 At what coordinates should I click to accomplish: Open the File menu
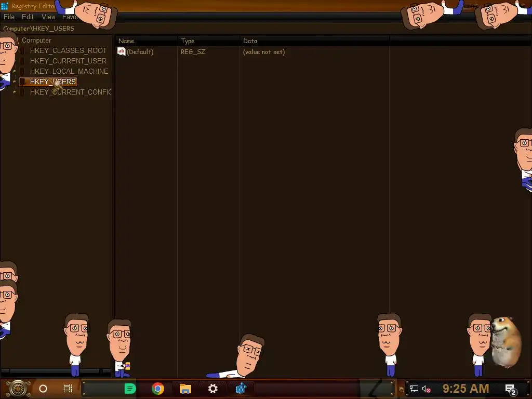click(9, 17)
